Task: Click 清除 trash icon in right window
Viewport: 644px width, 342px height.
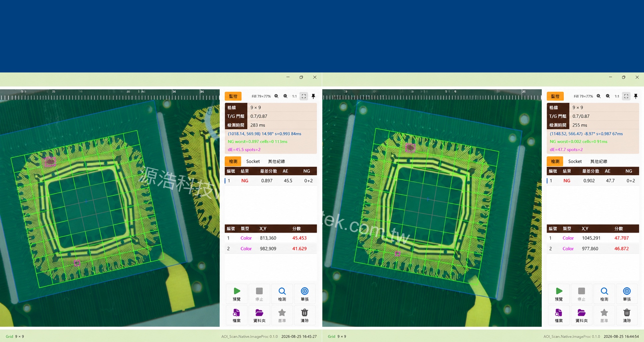Action: coord(627,315)
